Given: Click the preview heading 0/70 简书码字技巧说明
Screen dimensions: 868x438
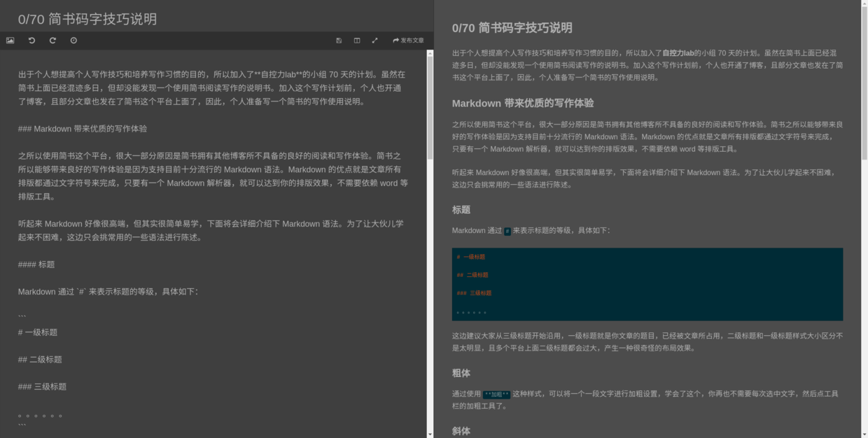Looking at the screenshot, I should click(512, 28).
